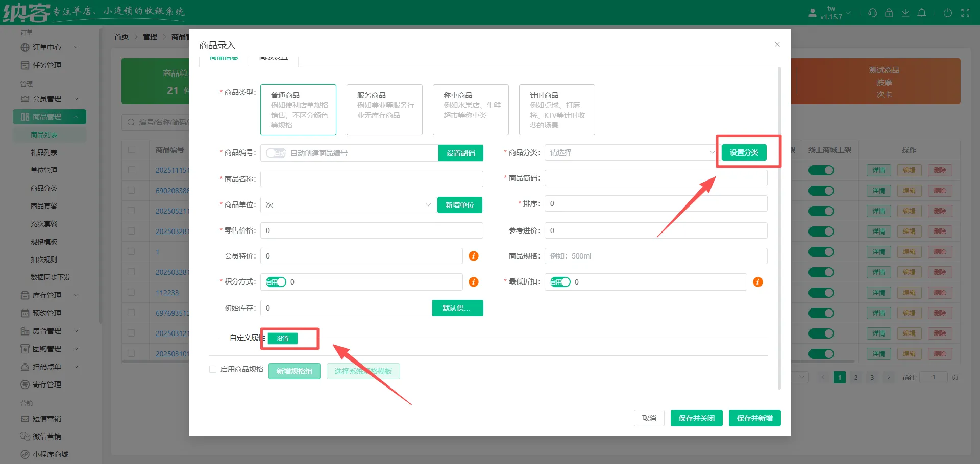Image resolution: width=980 pixels, height=464 pixels.
Task: Open the 商品单位 dropdown
Action: click(348, 205)
